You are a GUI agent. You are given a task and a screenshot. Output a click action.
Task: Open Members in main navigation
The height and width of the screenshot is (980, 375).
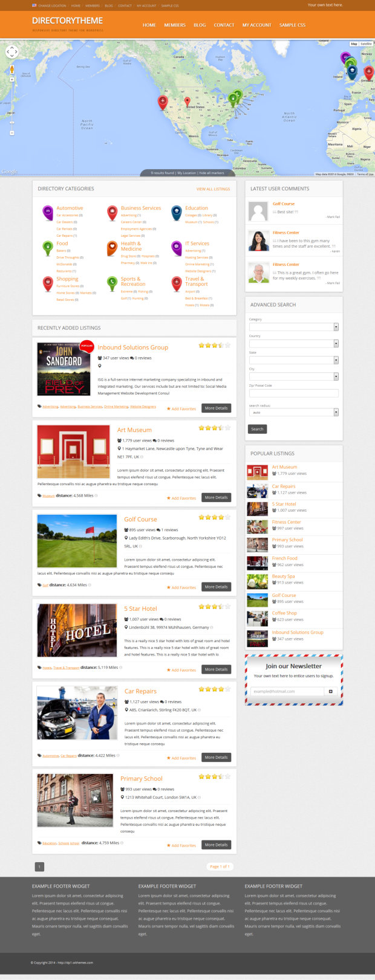(x=175, y=25)
